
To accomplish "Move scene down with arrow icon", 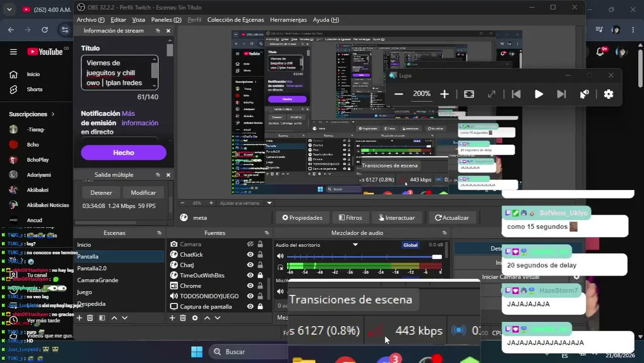I will 124,318.
